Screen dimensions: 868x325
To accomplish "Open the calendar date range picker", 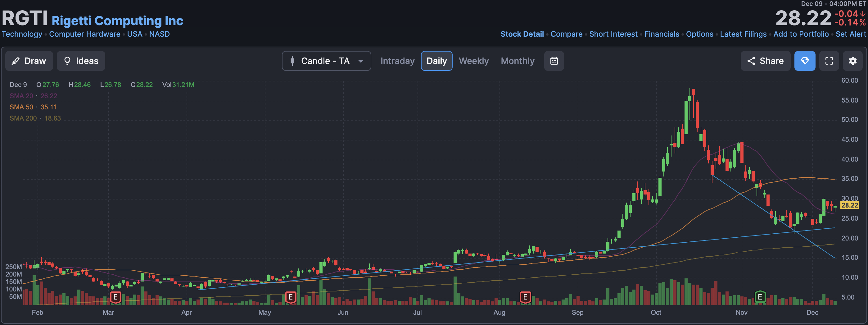I will (x=554, y=61).
